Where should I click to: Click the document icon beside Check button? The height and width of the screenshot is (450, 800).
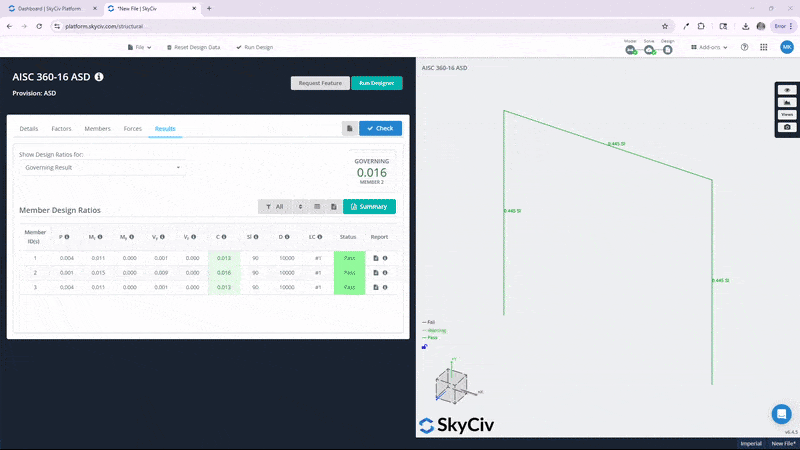tap(348, 128)
